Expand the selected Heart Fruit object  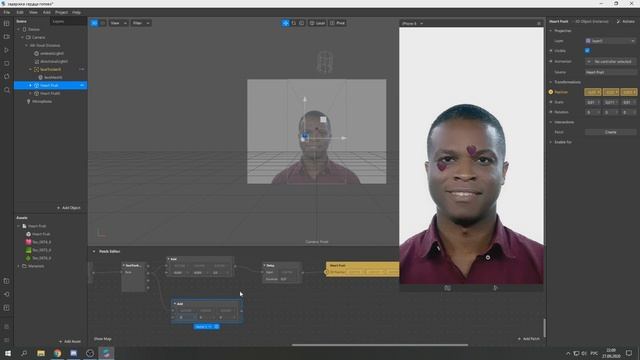pos(30,85)
